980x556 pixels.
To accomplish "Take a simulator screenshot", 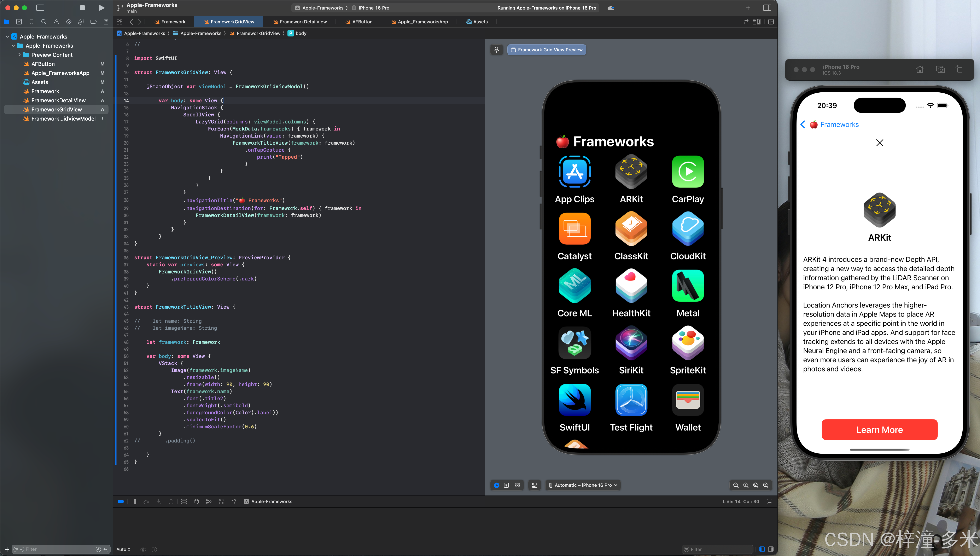I will 940,70.
